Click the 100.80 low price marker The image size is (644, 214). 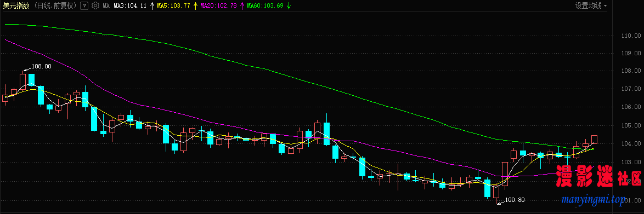point(515,200)
